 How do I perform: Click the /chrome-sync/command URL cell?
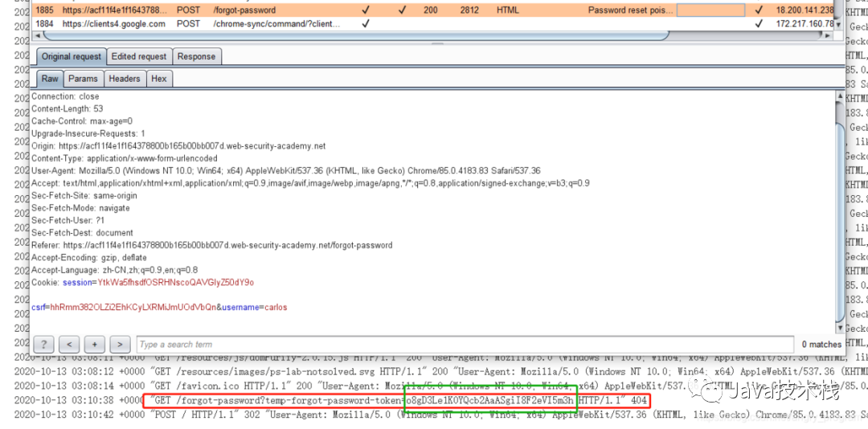tap(276, 24)
